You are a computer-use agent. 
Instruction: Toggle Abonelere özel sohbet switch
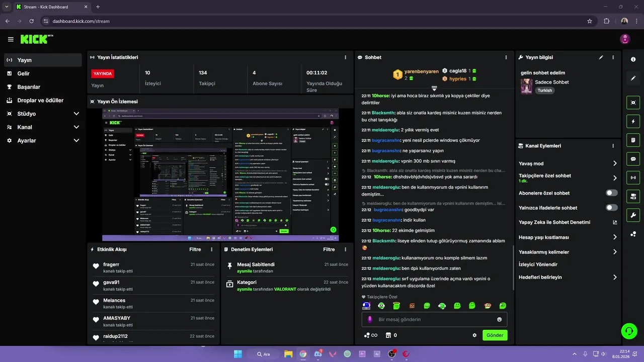point(612,193)
